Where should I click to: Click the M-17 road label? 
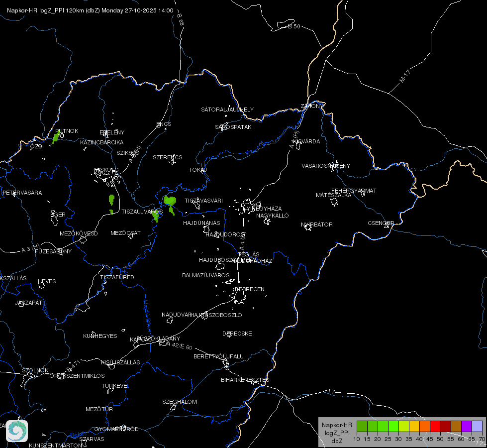tap(405, 76)
